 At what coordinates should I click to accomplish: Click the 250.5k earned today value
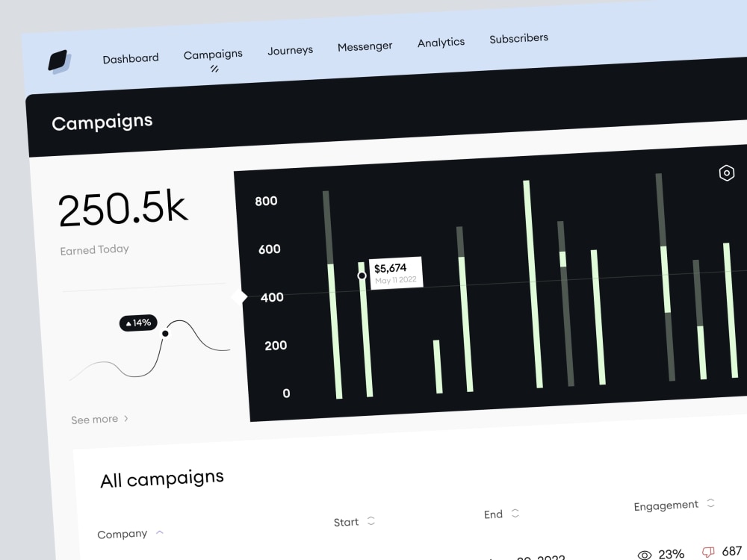tap(123, 208)
